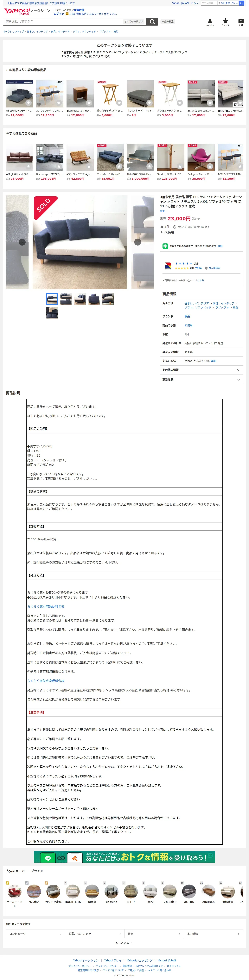Viewport: 249px width, 980px height.
Task: Click the おトクな情報 LINE banner
Action: pyautogui.click(x=124, y=857)
